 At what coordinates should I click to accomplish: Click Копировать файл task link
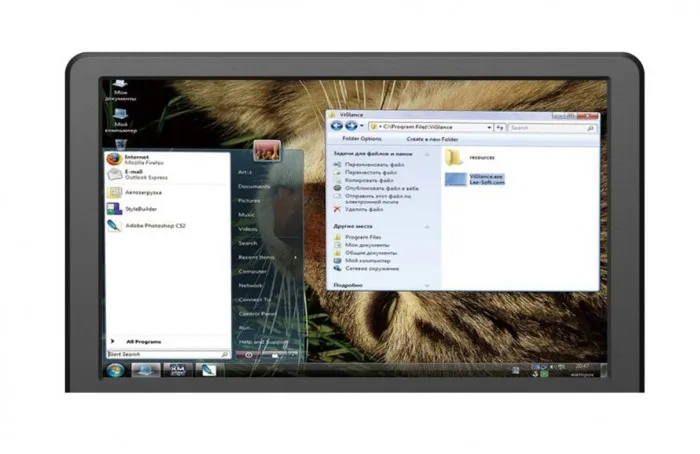(x=369, y=180)
